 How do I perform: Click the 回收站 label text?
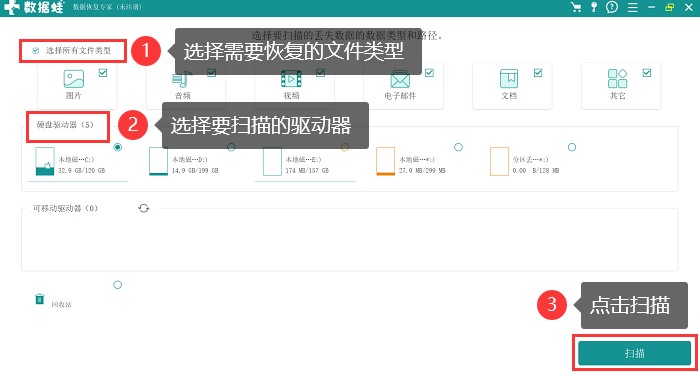(62, 305)
